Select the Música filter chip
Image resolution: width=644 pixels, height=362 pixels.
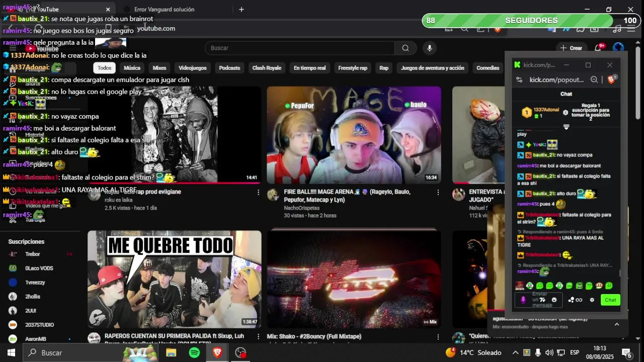(132, 68)
